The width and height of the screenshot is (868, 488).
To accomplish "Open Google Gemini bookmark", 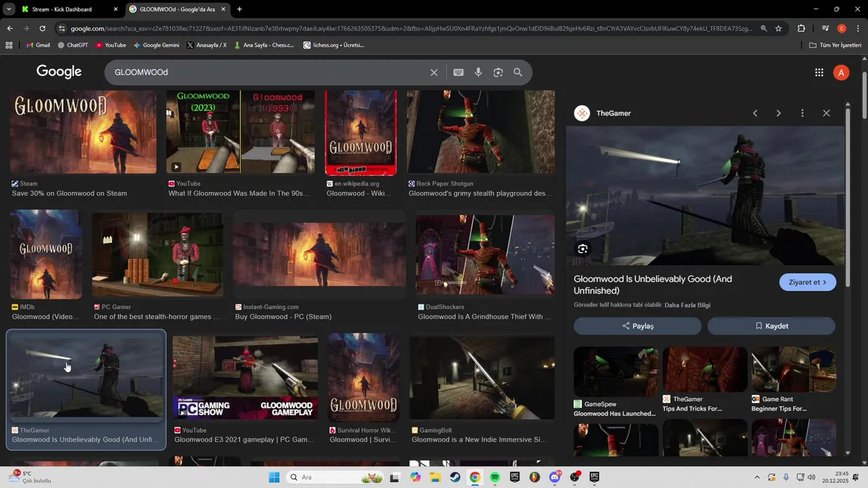I will [x=157, y=45].
